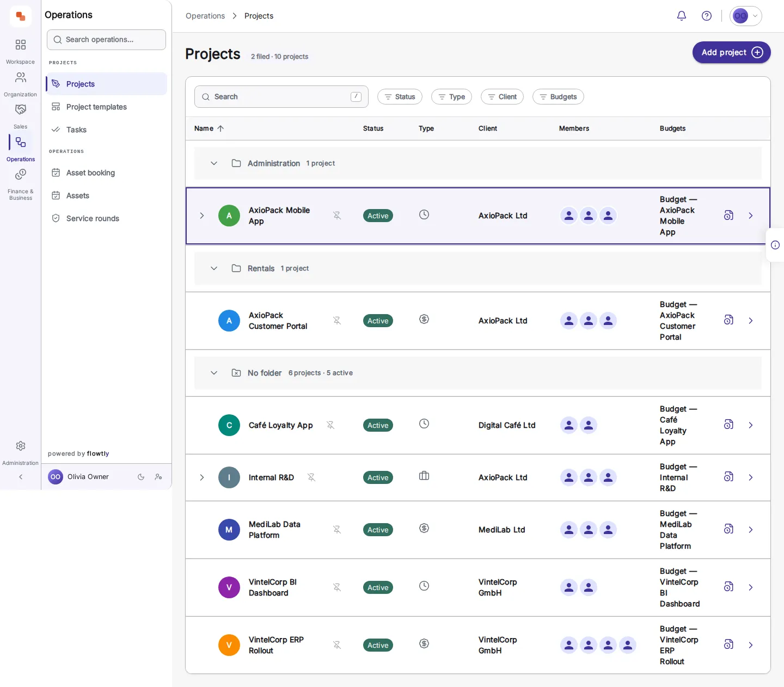784x687 pixels.
Task: Open Service rounds in the sidebar
Action: pyautogui.click(x=107, y=218)
